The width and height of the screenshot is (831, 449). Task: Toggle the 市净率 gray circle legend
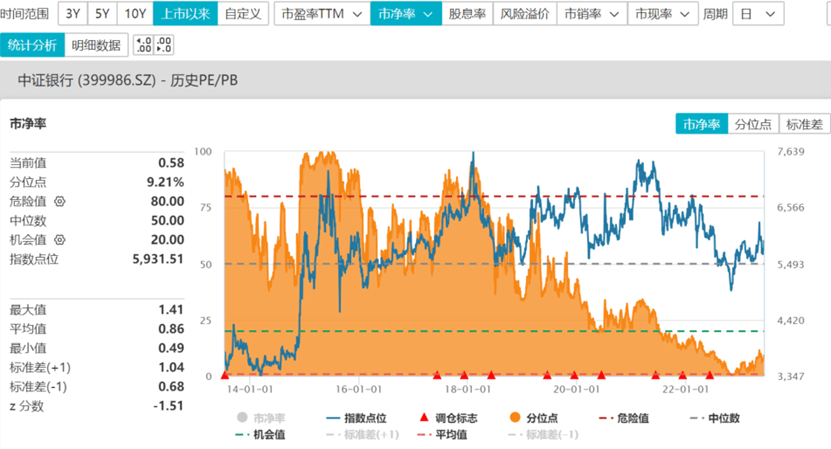(x=261, y=418)
